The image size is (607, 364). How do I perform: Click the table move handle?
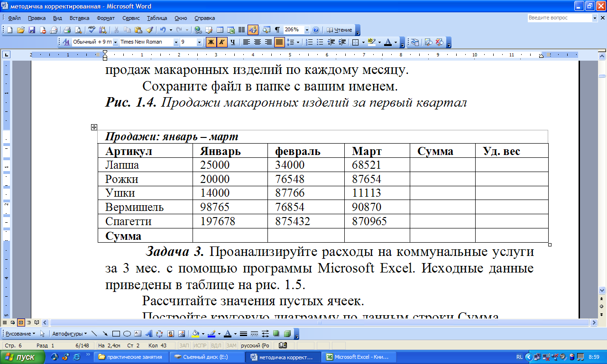[94, 127]
